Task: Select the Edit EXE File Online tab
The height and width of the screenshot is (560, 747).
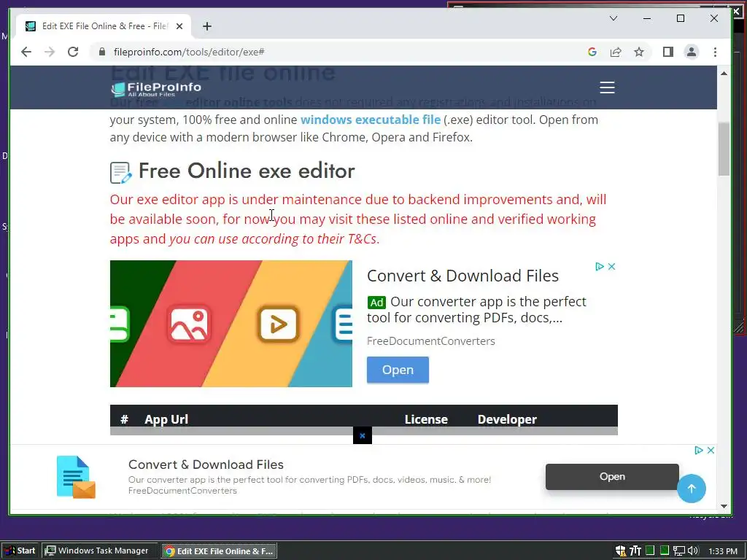Action: click(104, 26)
